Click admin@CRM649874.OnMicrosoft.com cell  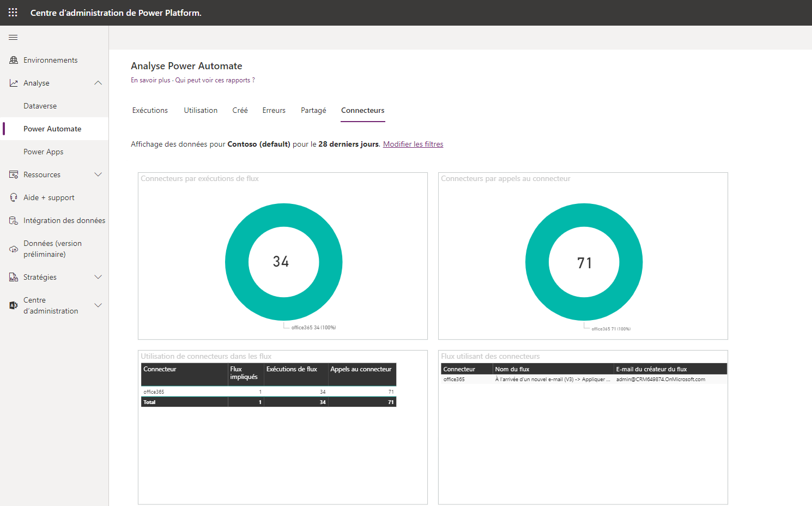[660, 379]
